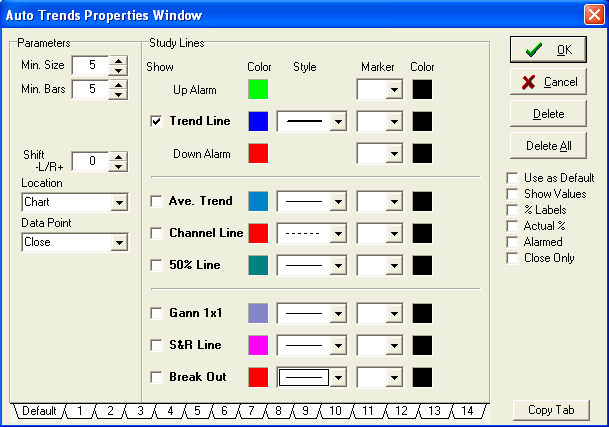
Task: Uncheck the Trend Line checkbox
Action: (156, 122)
